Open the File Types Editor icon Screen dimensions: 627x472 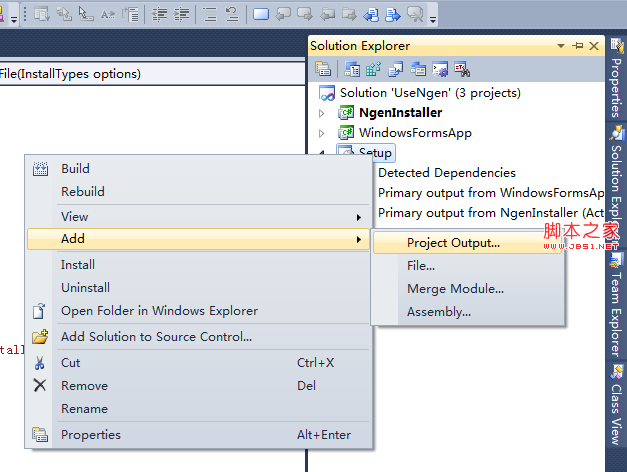point(395,69)
